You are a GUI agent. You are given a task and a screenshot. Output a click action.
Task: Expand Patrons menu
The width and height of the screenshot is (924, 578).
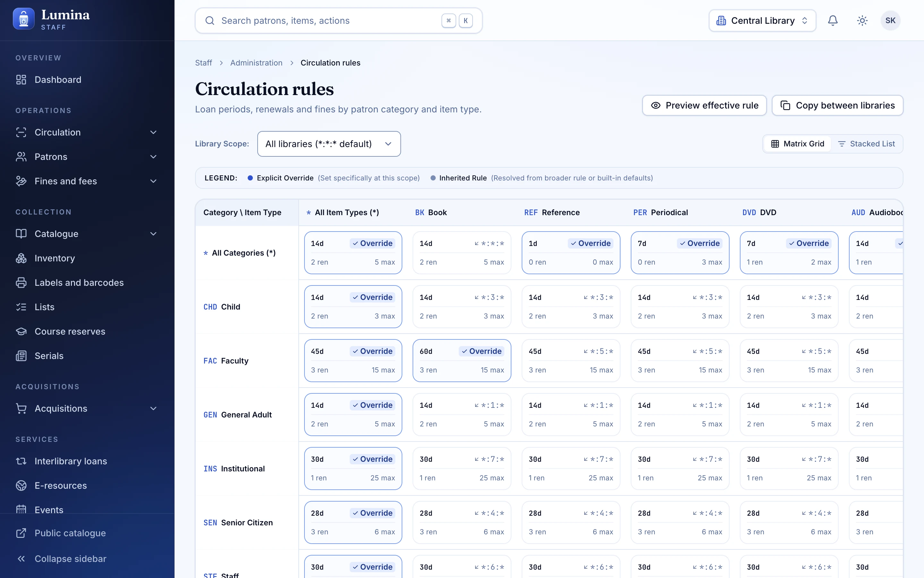pos(87,157)
